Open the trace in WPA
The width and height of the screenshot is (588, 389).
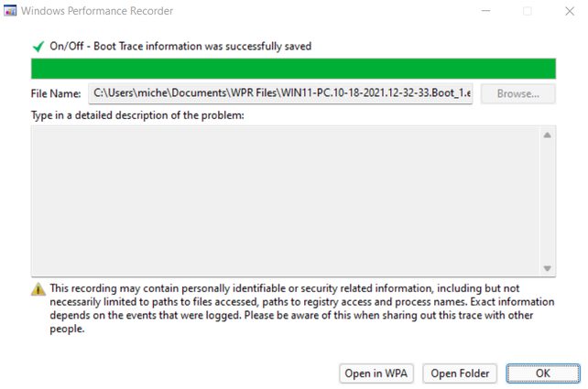point(376,373)
